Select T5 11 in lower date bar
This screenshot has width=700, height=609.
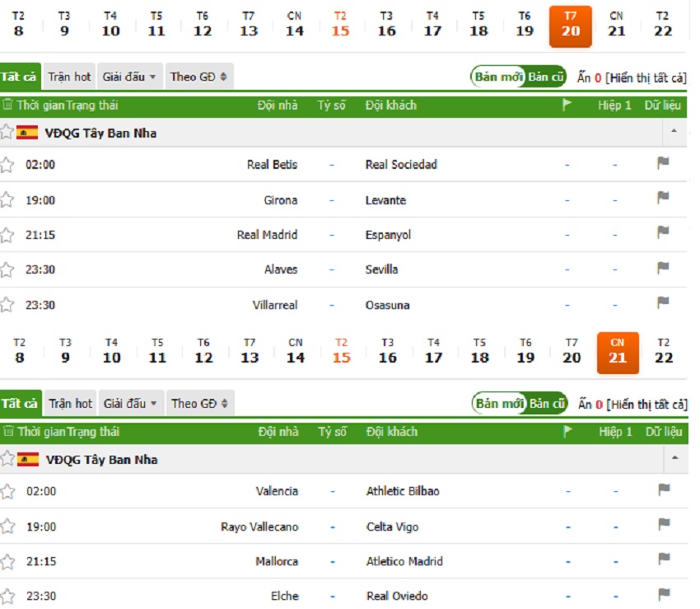[157, 351]
